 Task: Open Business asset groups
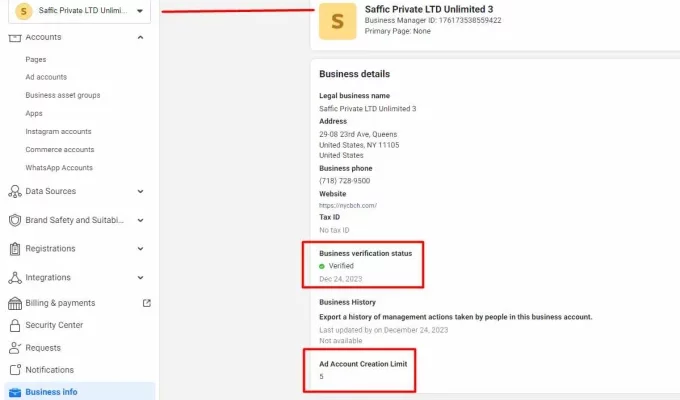[x=62, y=95]
